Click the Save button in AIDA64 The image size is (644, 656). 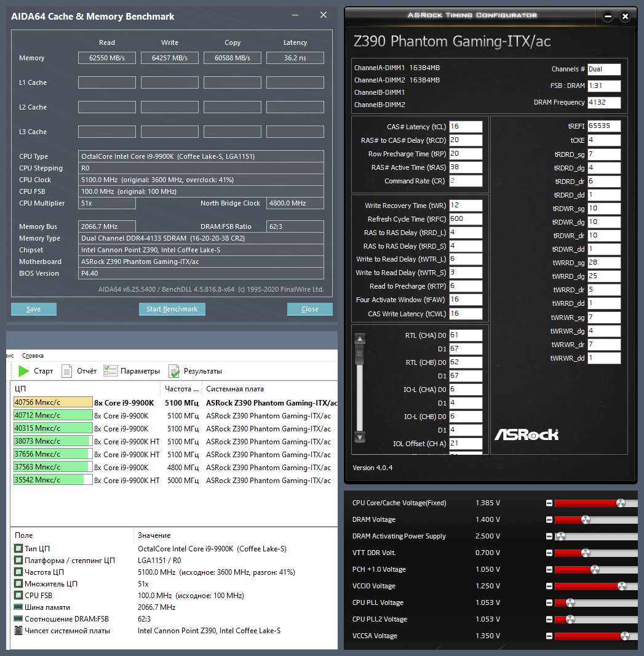[33, 309]
